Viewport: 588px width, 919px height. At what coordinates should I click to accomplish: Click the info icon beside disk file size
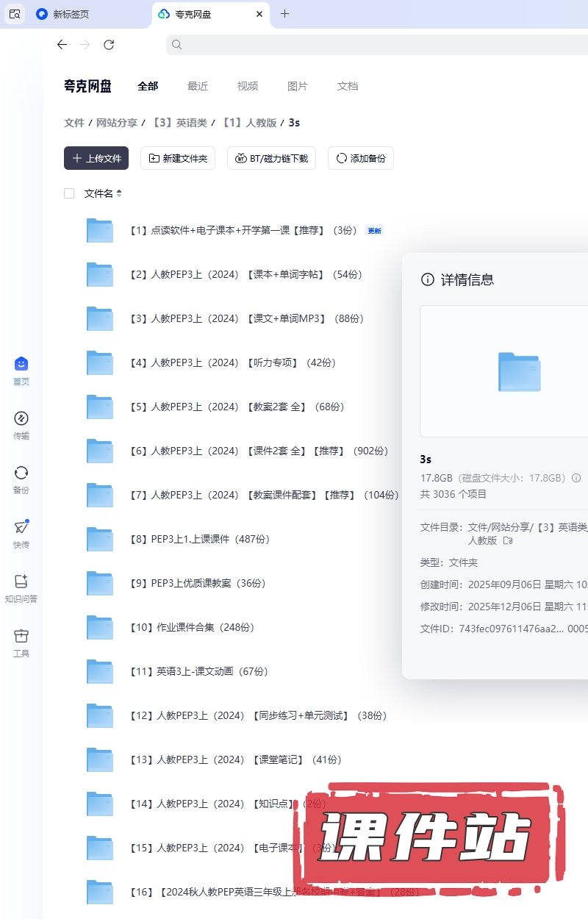coord(576,478)
